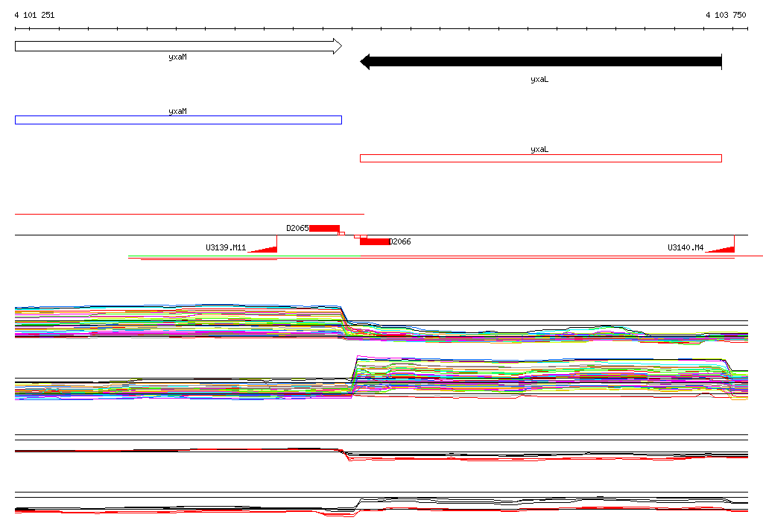The image size is (763, 532).
Task: Click yxaL label under black arrow
Action: tap(539, 79)
